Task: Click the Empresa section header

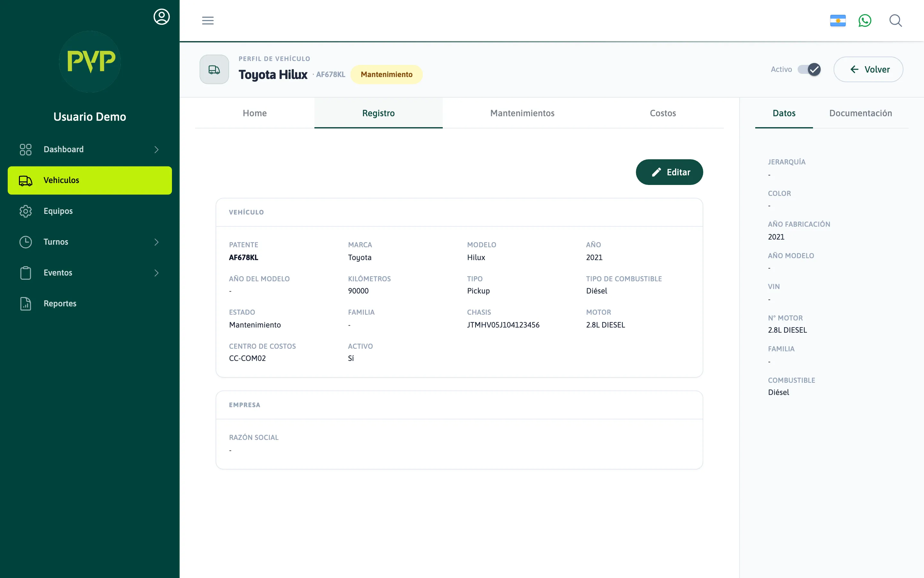Action: (x=244, y=405)
